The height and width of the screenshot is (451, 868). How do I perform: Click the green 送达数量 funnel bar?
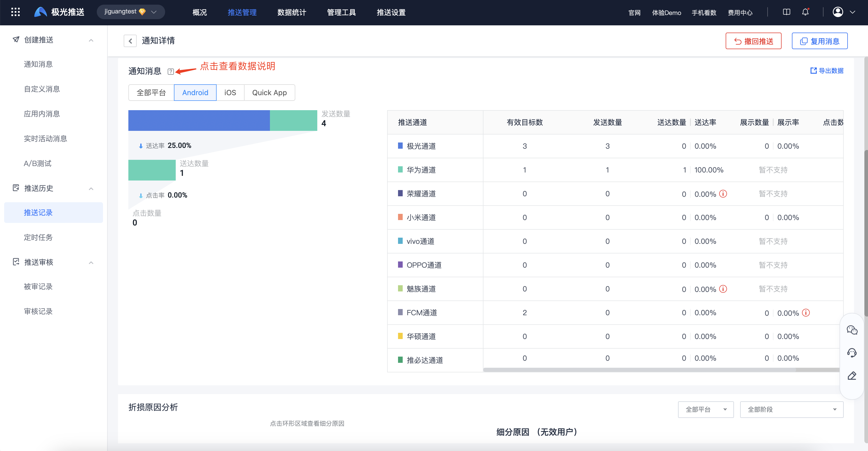click(x=152, y=170)
